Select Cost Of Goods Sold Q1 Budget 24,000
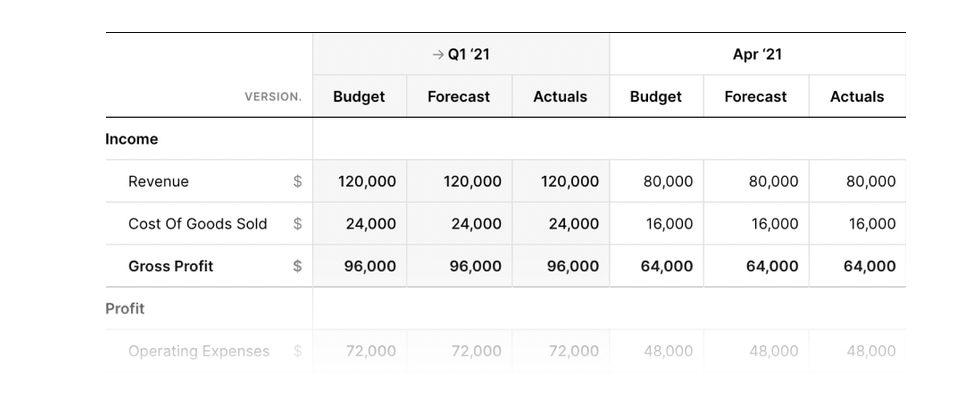Viewport: 974px width, 410px height. [x=360, y=224]
